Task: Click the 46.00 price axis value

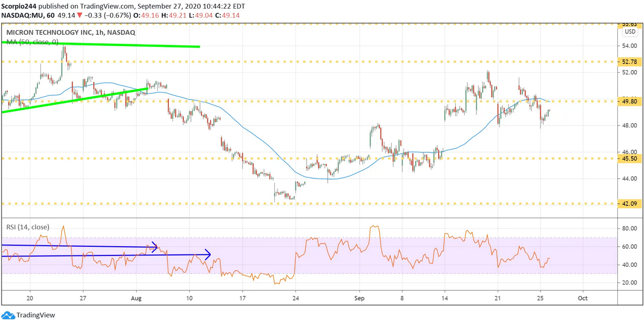Action: click(x=630, y=152)
